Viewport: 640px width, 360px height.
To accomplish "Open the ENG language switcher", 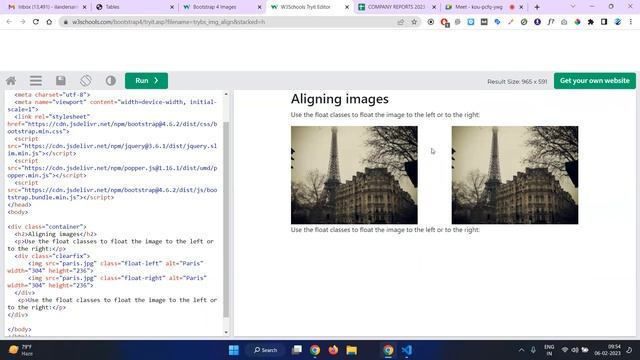I will coord(549,350).
